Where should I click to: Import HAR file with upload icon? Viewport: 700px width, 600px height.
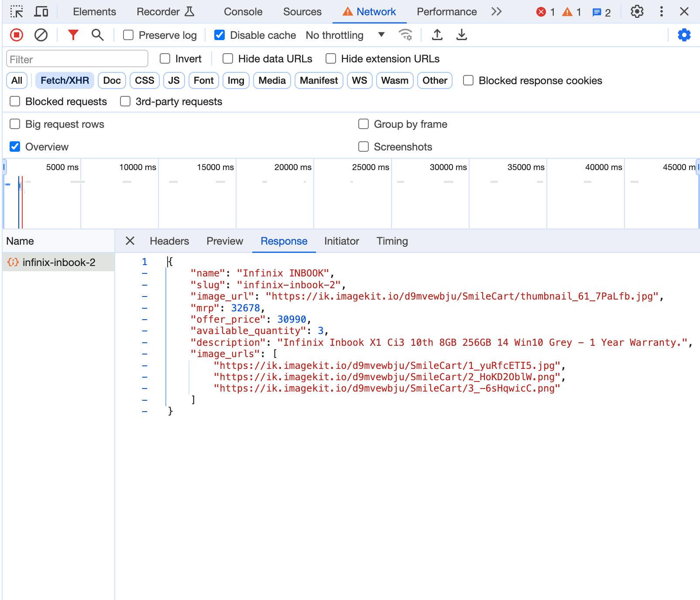(437, 35)
